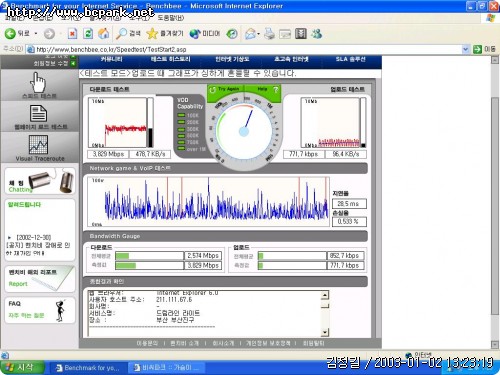
Task: Click the speedometer gauge dial
Action: [x=244, y=132]
